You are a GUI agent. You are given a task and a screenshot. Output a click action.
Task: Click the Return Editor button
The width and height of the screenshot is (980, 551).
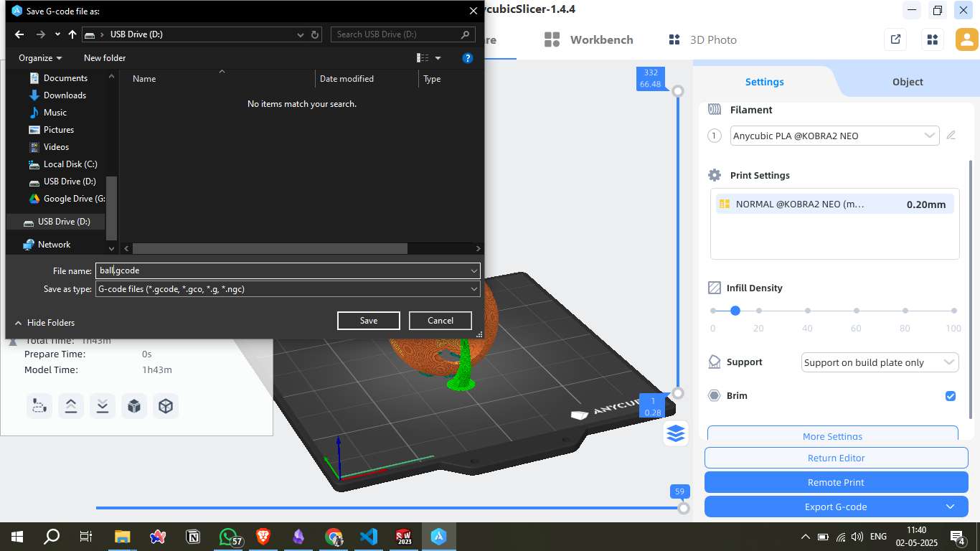[837, 458]
